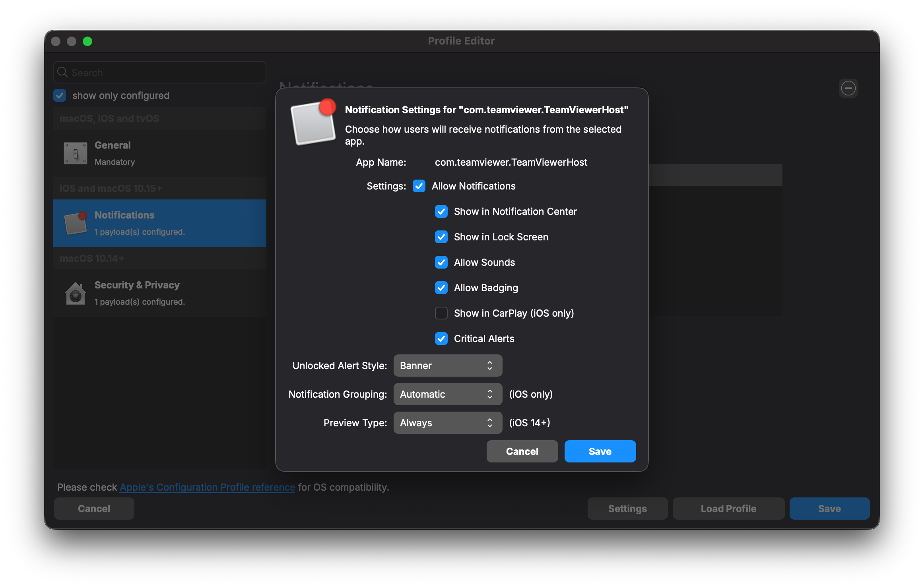Select General Mandatory payload item
The width and height of the screenshot is (924, 588).
pos(159,153)
